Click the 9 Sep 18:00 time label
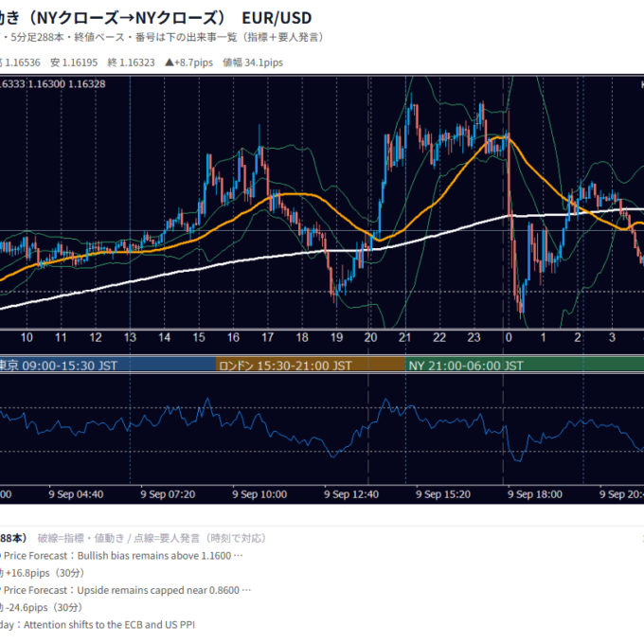This screenshot has width=644, height=644. point(535,494)
